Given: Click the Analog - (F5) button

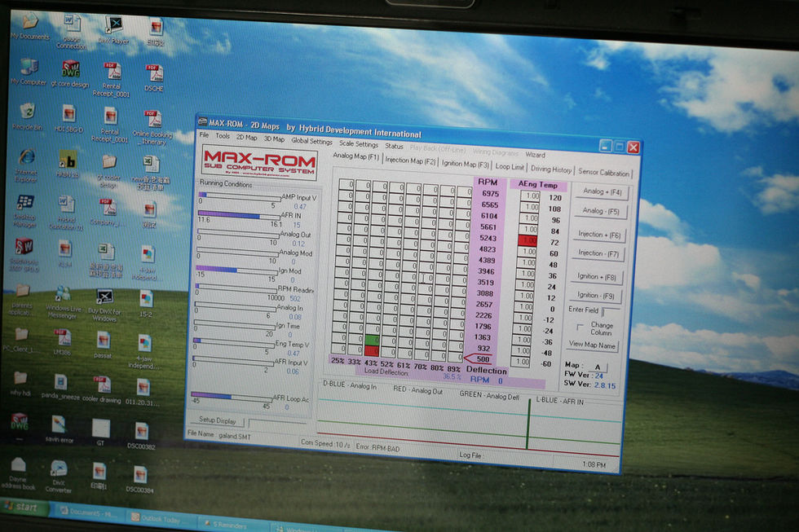Looking at the screenshot, I should (x=600, y=211).
